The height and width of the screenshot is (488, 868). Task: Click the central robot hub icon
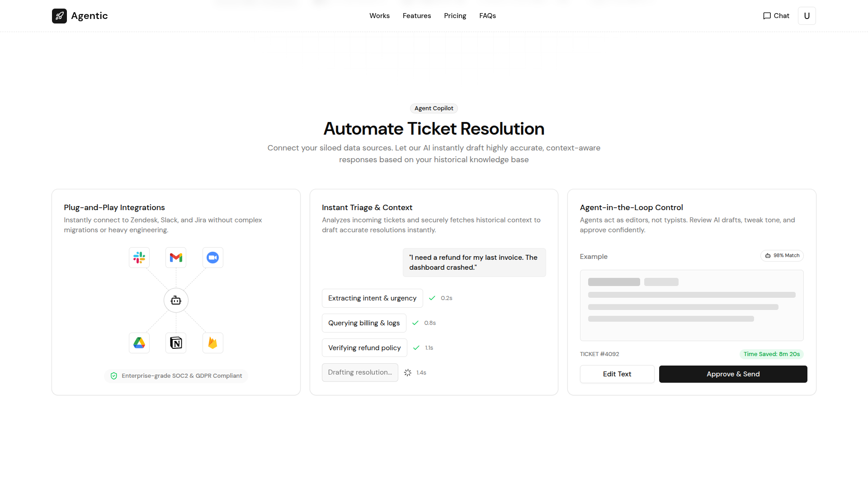176,300
